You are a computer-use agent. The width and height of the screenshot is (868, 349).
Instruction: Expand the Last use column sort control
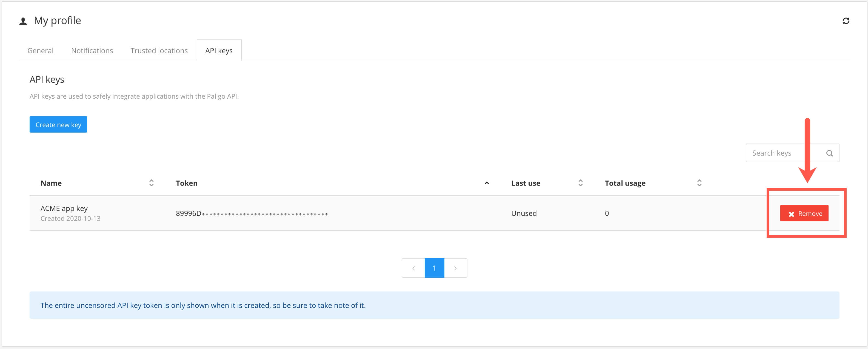580,183
